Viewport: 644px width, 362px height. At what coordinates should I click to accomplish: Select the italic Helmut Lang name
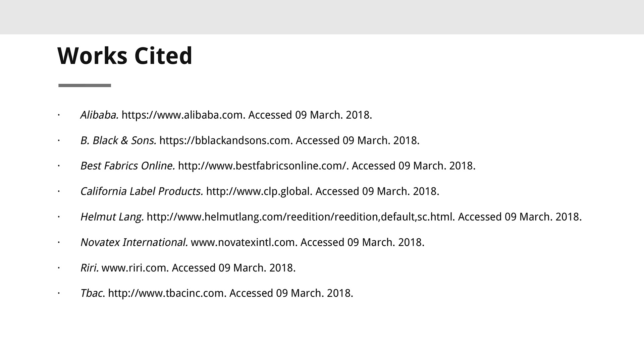(x=112, y=217)
